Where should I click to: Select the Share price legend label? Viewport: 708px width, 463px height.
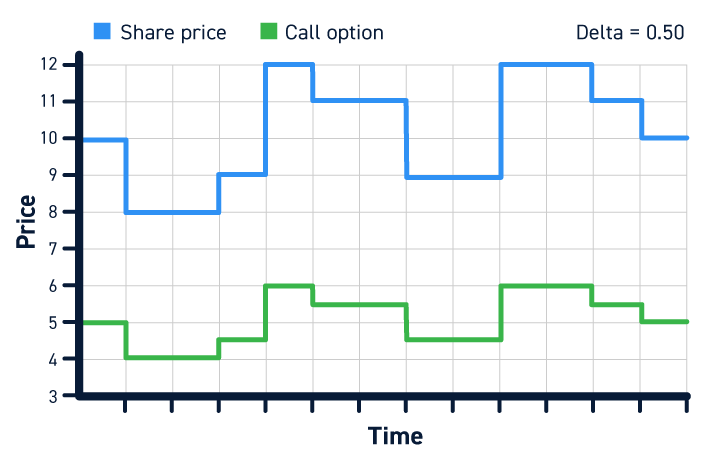[173, 33]
